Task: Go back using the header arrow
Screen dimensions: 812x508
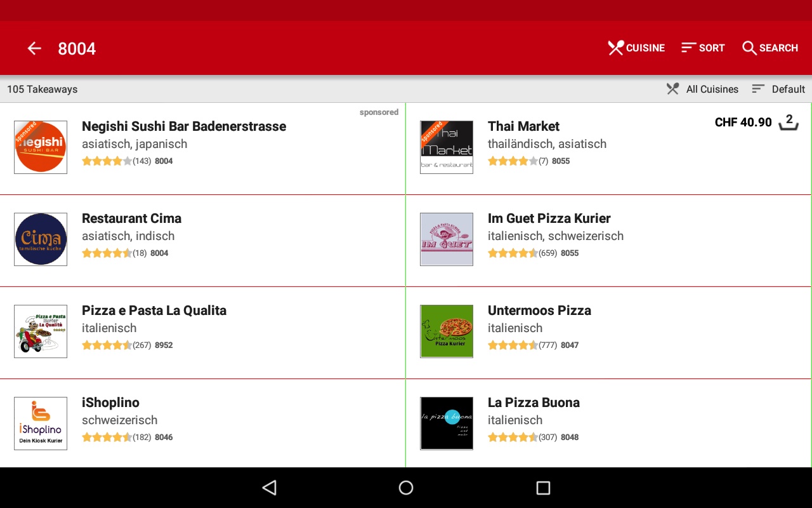Action: point(34,48)
